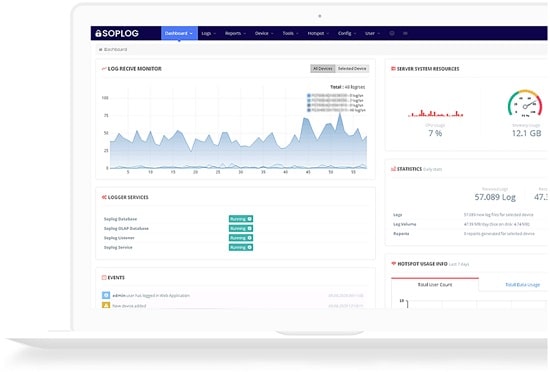The image size is (550, 372).
Task: Open the Hotspot menu
Action: 318,33
